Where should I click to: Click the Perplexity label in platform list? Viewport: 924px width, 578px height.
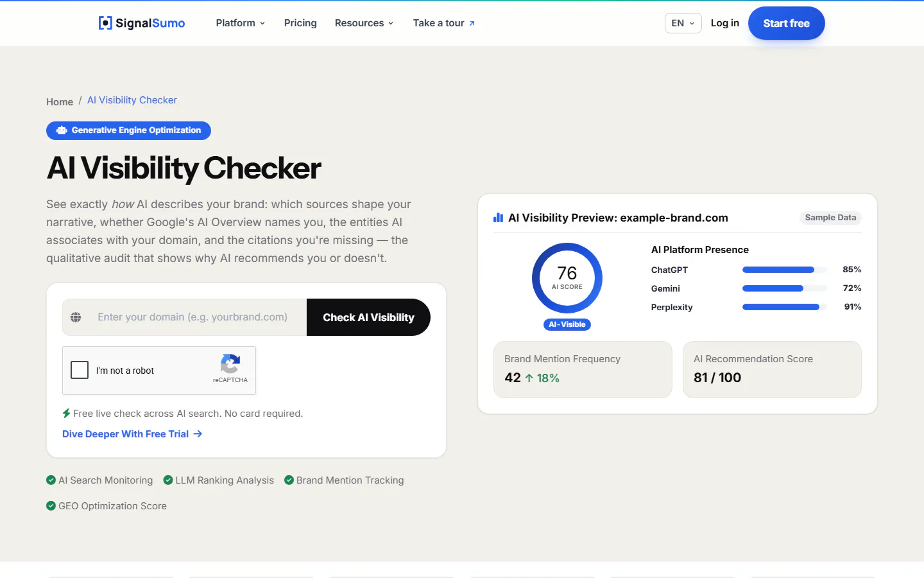[672, 308]
